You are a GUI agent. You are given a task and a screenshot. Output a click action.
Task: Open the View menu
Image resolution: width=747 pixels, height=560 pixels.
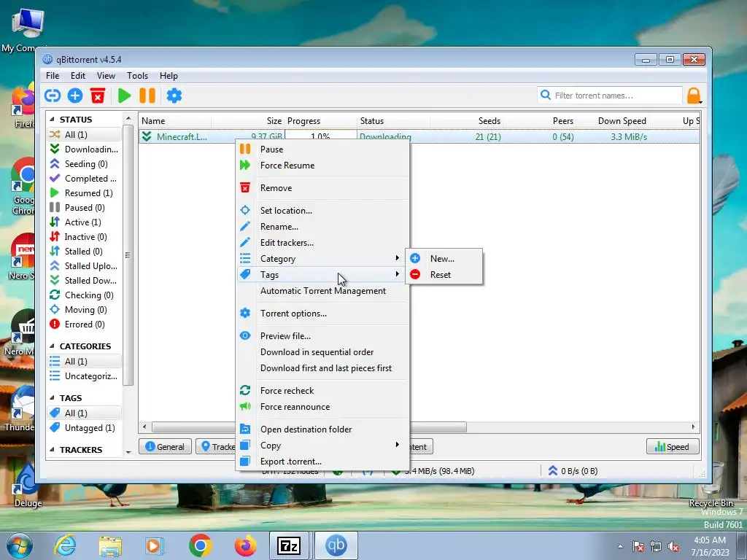[106, 76]
